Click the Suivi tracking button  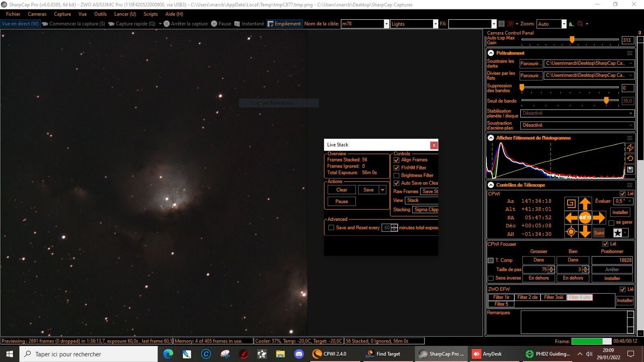[x=599, y=233]
